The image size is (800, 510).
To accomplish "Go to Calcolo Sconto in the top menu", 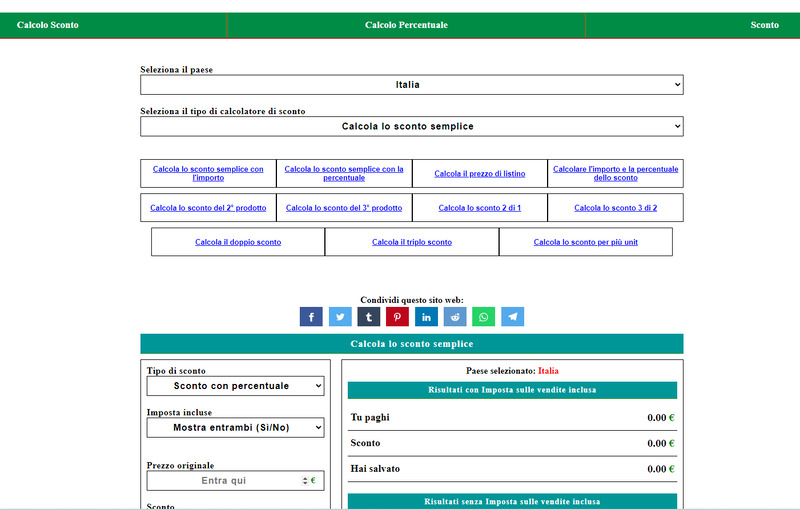I will 48,25.
